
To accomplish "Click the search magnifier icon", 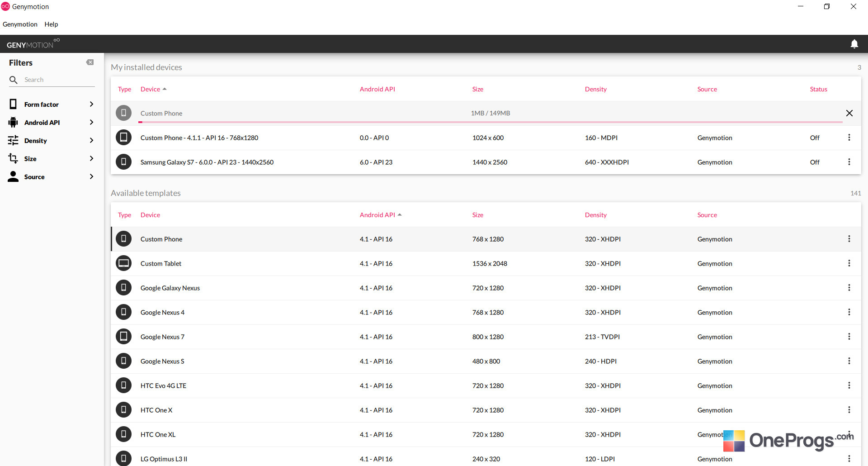I will 14,80.
